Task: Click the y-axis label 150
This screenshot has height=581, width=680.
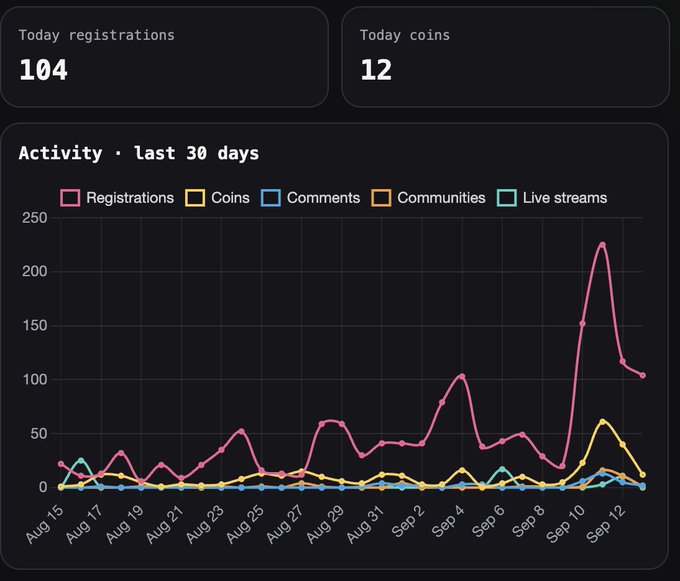Action: point(35,326)
